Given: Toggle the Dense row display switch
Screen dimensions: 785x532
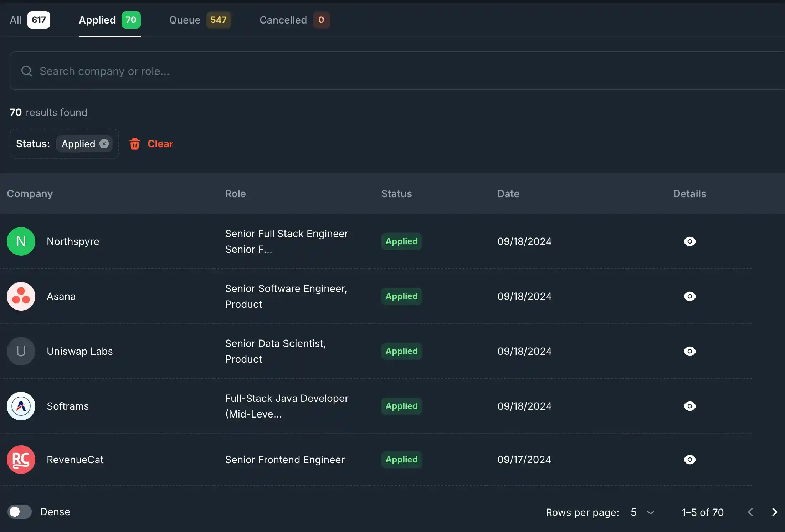Looking at the screenshot, I should [19, 512].
